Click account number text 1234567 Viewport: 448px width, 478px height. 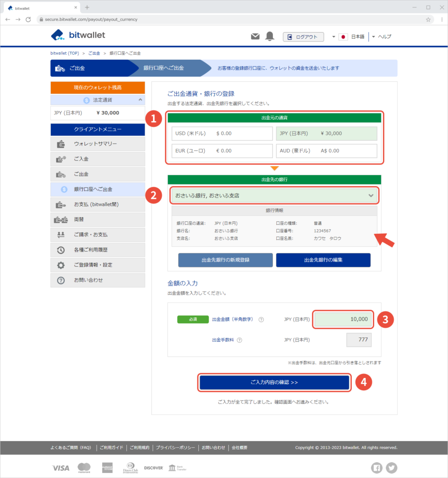(322, 231)
